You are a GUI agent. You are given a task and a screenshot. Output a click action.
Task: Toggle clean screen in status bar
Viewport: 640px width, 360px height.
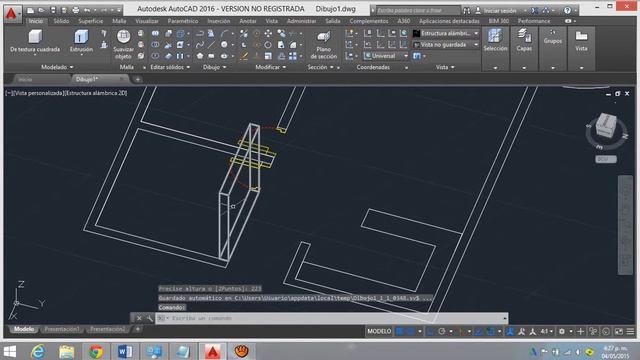(x=619, y=331)
